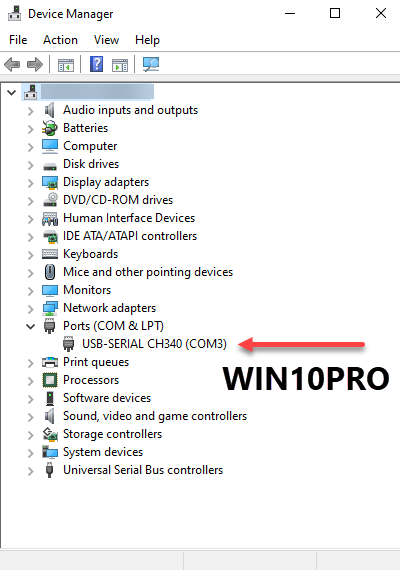
Task: Select Sound, video and game controllers label
Action: 155,416
